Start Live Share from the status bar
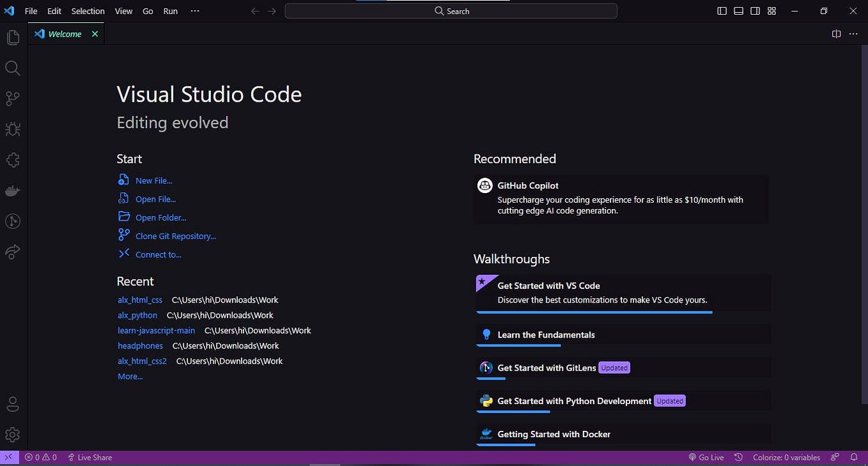Image resolution: width=868 pixels, height=466 pixels. (x=89, y=457)
